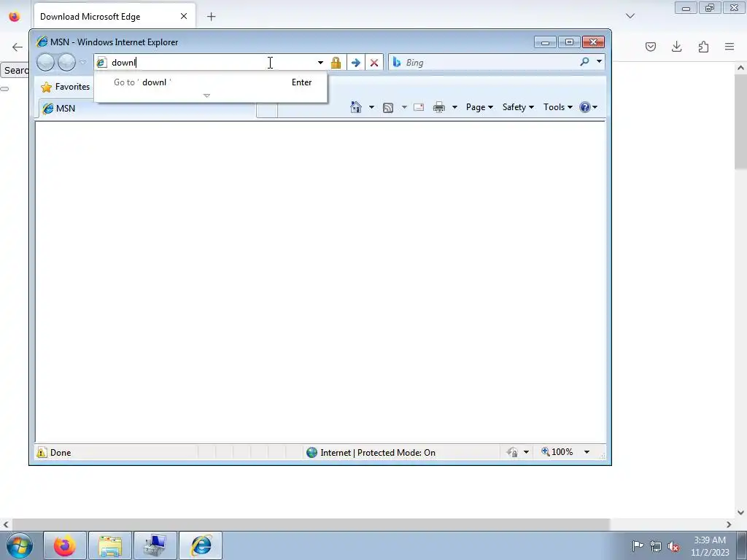This screenshot has width=747, height=560.
Task: Click the Firefox vertical scrollbar thumb
Action: 740,122
